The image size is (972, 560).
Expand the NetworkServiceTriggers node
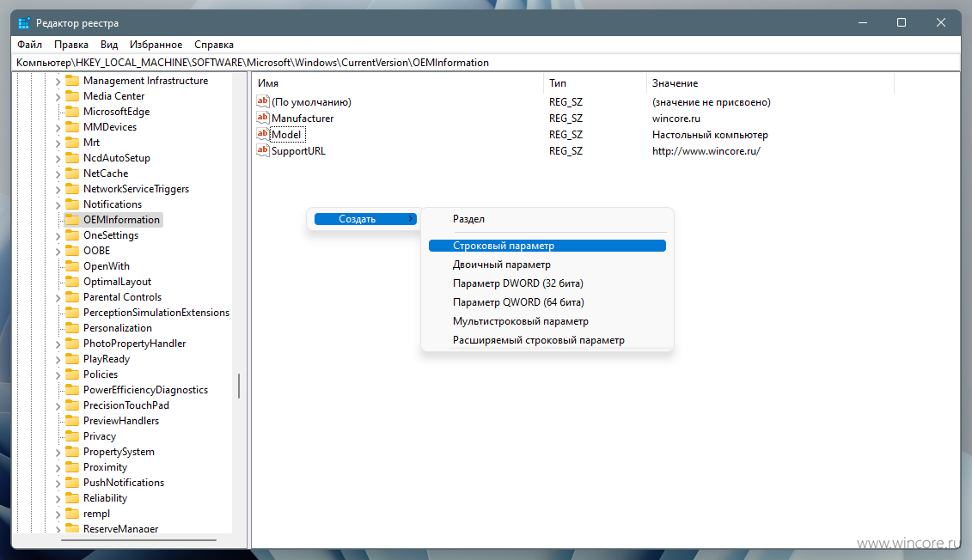(58, 190)
